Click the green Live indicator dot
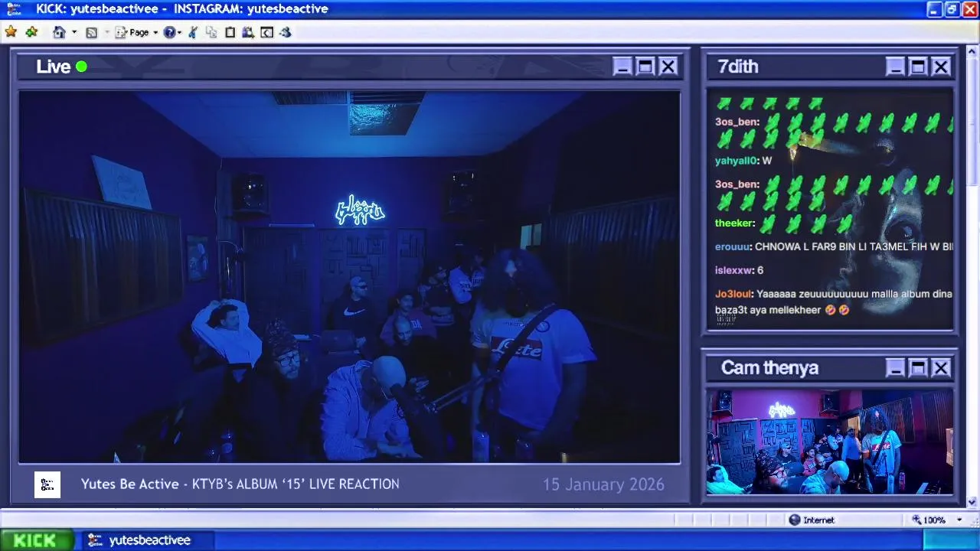 [x=81, y=67]
